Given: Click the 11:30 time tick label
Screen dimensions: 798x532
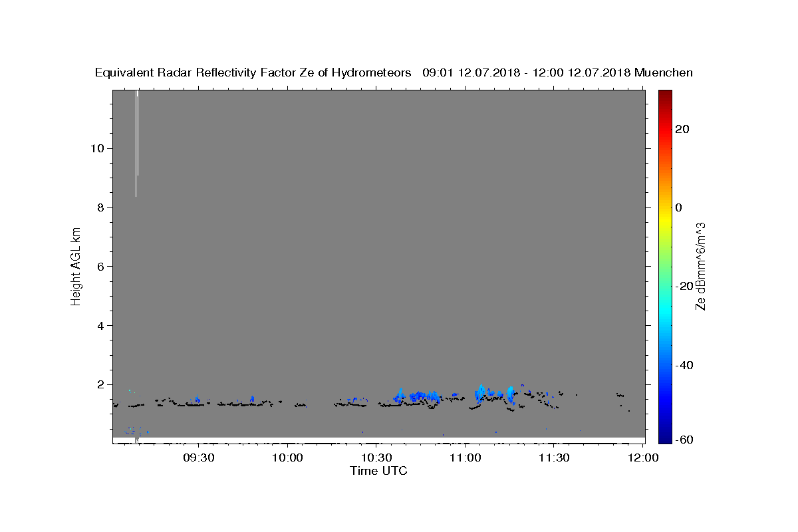Looking at the screenshot, I should (553, 458).
